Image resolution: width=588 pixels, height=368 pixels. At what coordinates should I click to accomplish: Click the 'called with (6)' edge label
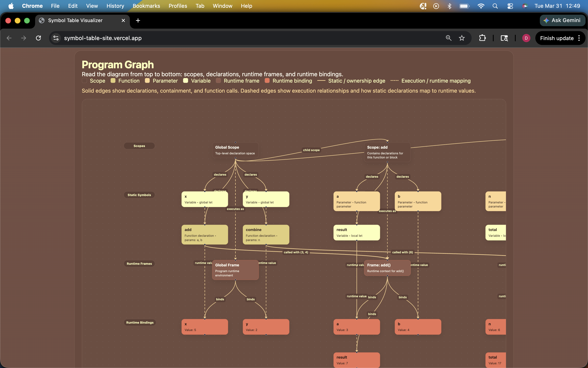tap(402, 252)
